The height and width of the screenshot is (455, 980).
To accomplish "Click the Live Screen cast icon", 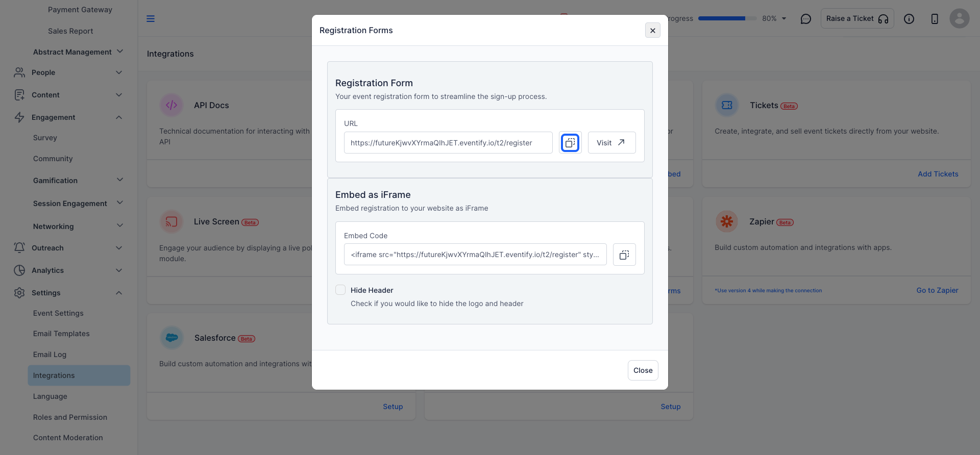I will coord(171,221).
